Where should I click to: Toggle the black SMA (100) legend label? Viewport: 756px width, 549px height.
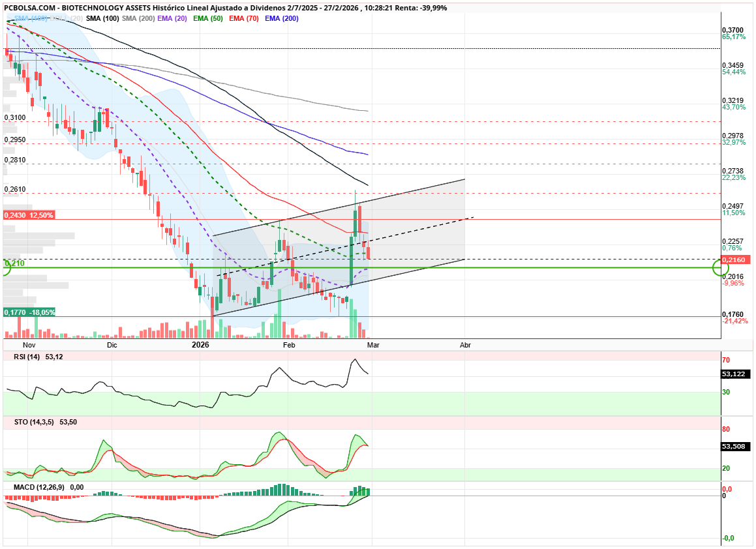[x=102, y=18]
